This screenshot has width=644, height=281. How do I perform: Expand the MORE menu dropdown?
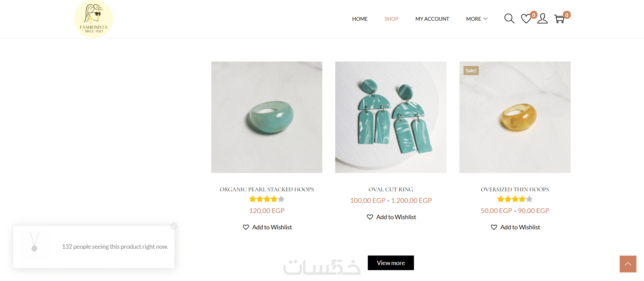coord(477,19)
